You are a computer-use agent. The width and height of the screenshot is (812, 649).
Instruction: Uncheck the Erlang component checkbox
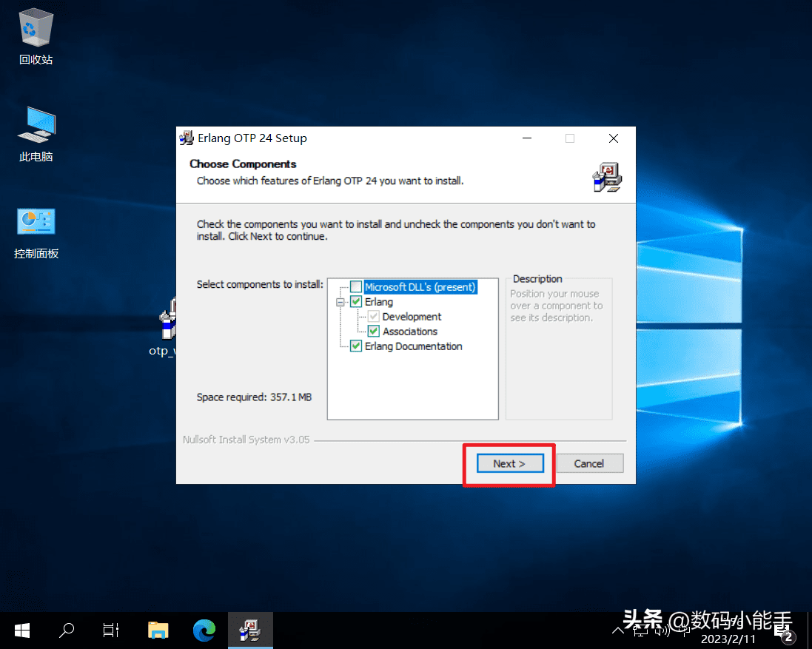click(x=357, y=302)
